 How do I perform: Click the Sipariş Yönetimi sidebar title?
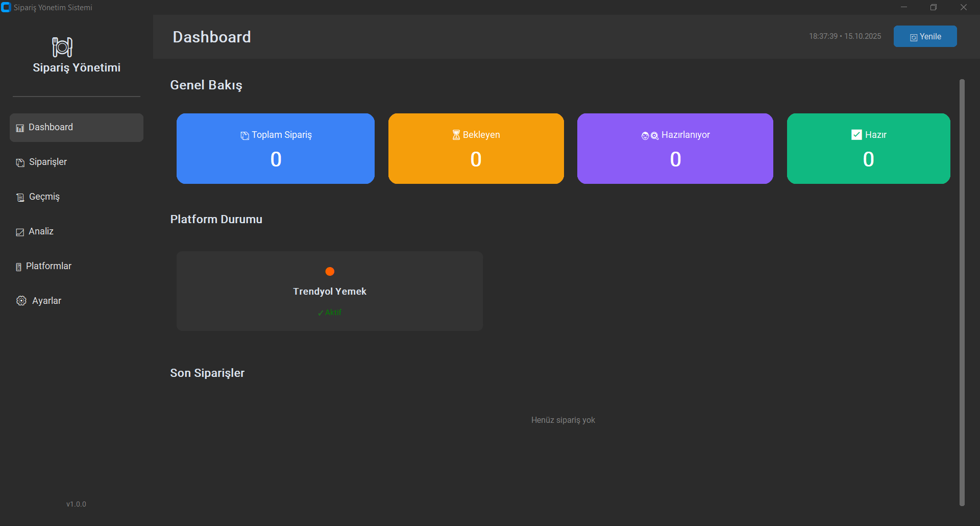(x=77, y=68)
